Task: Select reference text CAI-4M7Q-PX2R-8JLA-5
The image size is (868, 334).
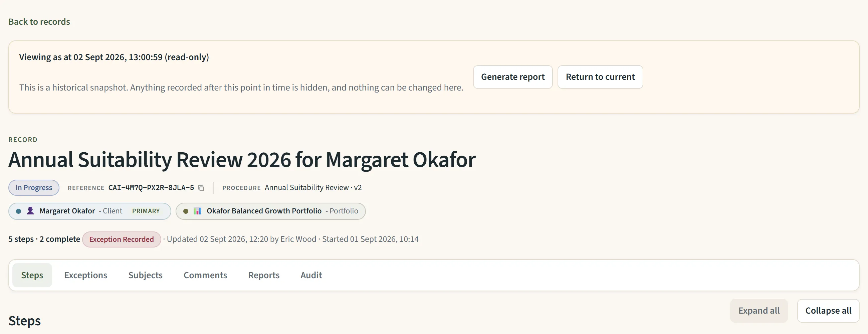Action: 151,188
